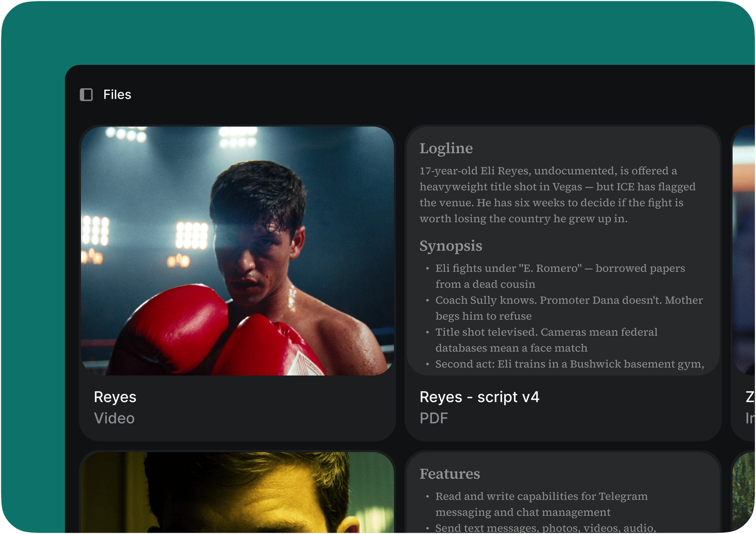This screenshot has height=534, width=756.
Task: Click the Synopsis heading in script preview
Action: tap(451, 246)
